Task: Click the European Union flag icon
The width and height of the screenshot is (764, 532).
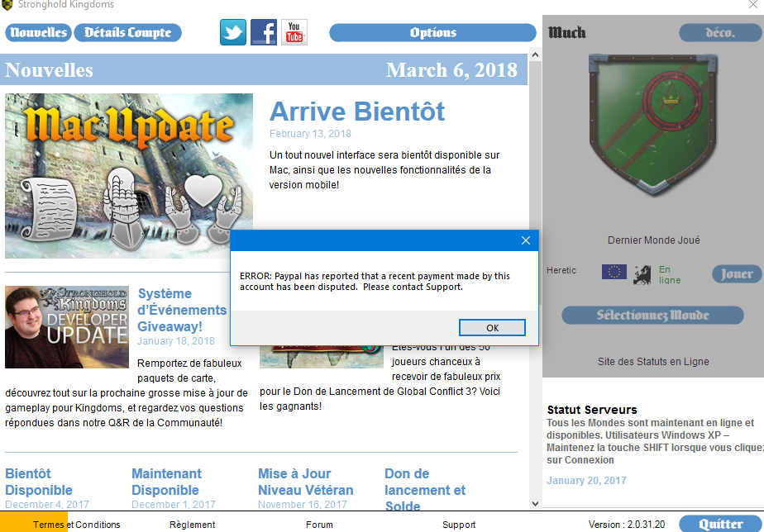Action: [x=614, y=272]
